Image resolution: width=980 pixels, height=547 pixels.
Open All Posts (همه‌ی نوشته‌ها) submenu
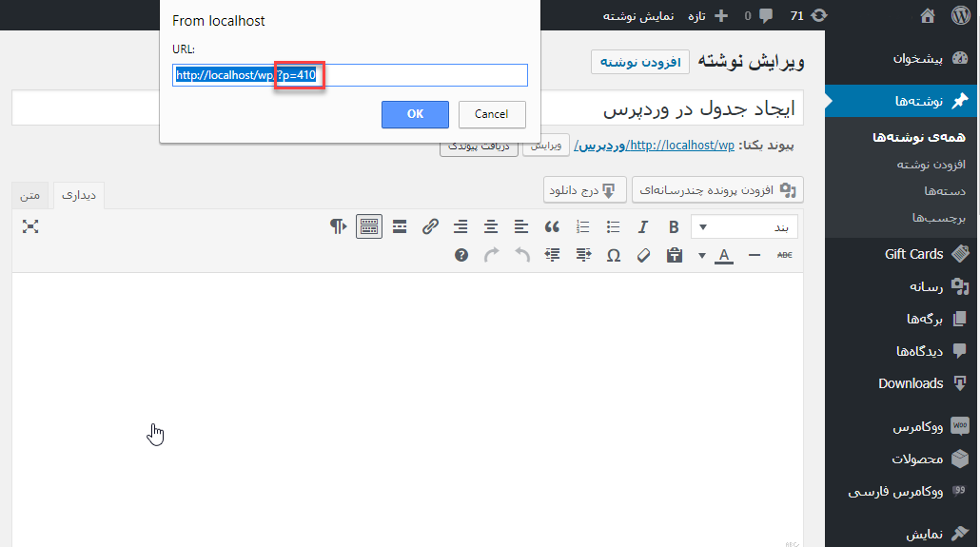coord(919,137)
